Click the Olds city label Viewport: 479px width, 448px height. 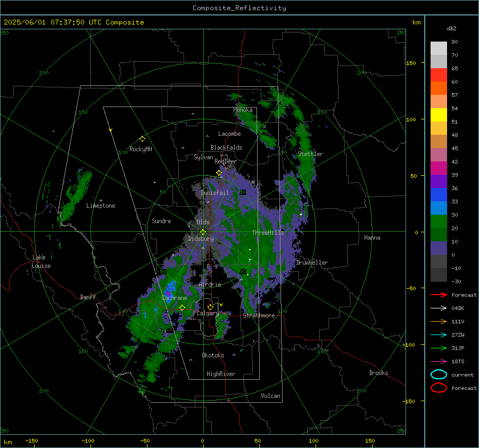(203, 222)
